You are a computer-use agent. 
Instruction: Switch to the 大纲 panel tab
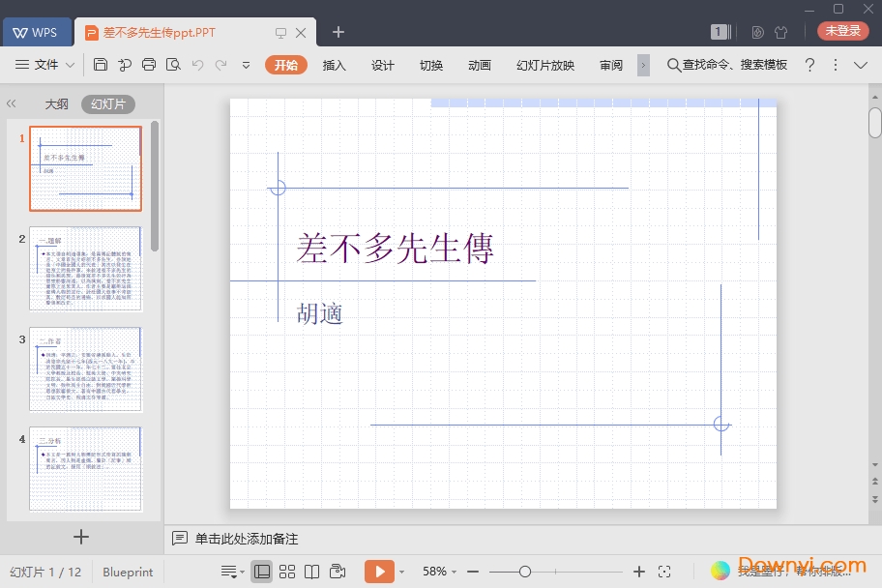point(56,103)
